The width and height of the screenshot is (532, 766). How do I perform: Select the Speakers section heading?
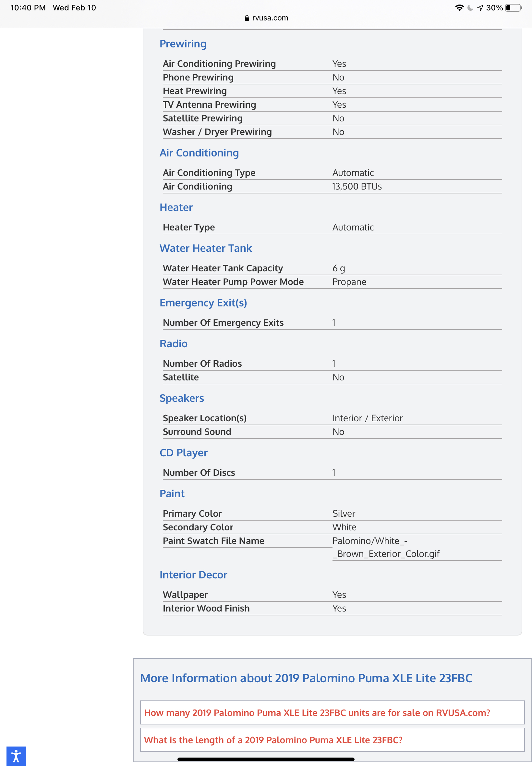(182, 398)
